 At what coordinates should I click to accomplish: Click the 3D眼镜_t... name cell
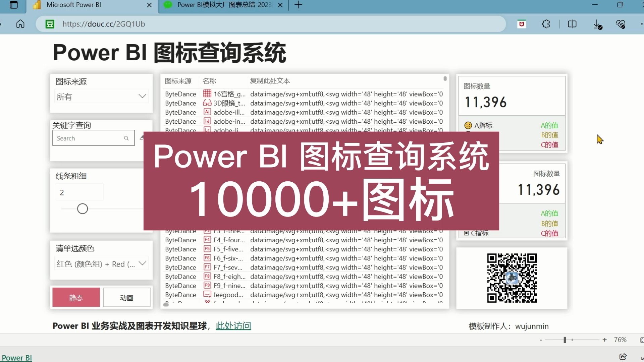(x=229, y=103)
